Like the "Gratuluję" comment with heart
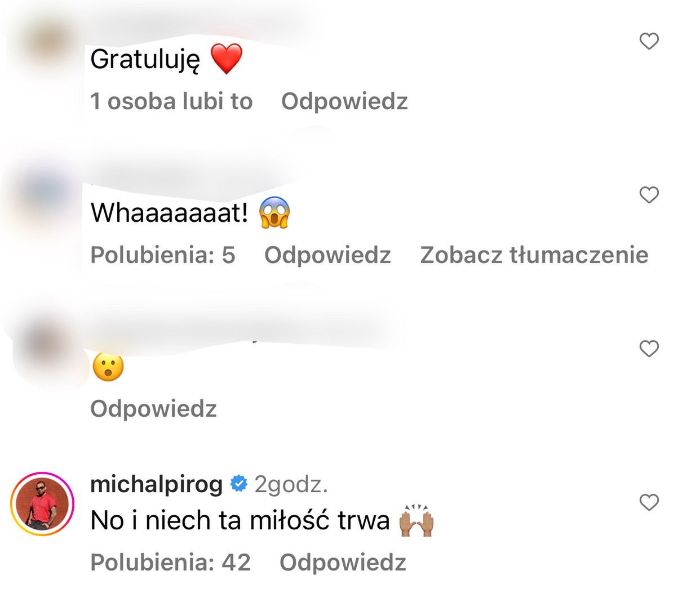Viewport: 700px width, 602px height. click(x=649, y=41)
